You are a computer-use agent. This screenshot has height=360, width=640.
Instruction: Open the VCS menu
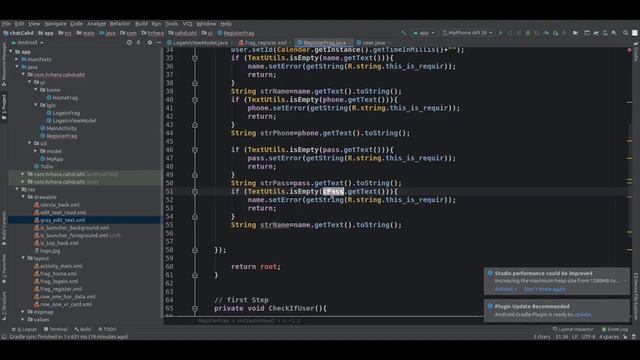(187, 24)
